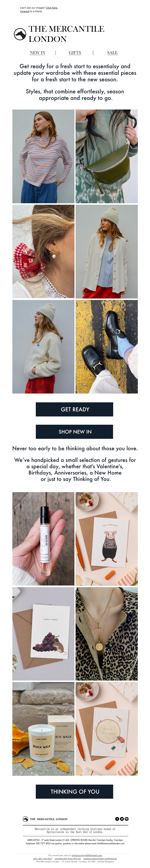Click the Forward to a friend link
The height and width of the screenshot is (868, 150).
tap(25, 11)
